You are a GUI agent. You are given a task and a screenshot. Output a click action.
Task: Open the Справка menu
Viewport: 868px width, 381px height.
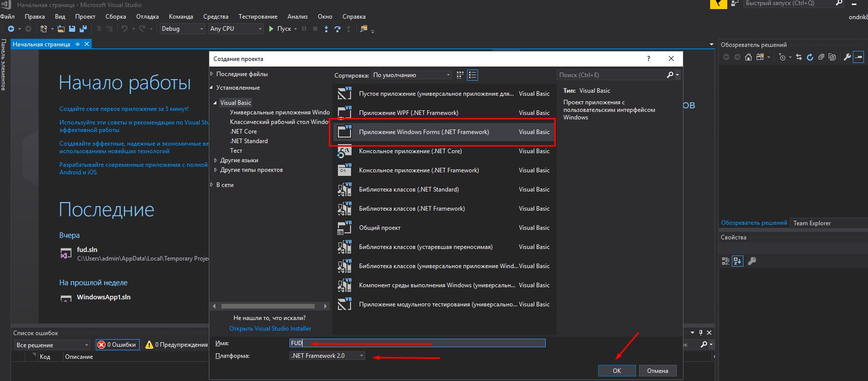pyautogui.click(x=354, y=17)
